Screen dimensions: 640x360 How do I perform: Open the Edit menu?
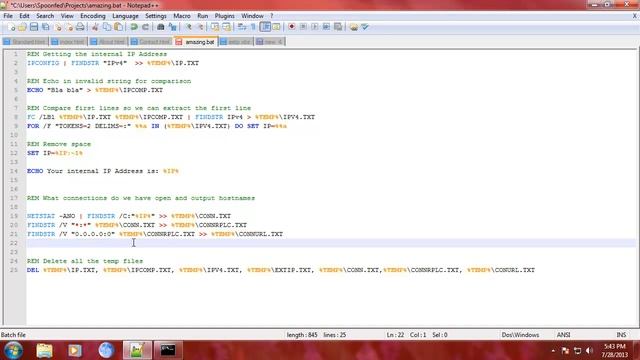[24, 16]
